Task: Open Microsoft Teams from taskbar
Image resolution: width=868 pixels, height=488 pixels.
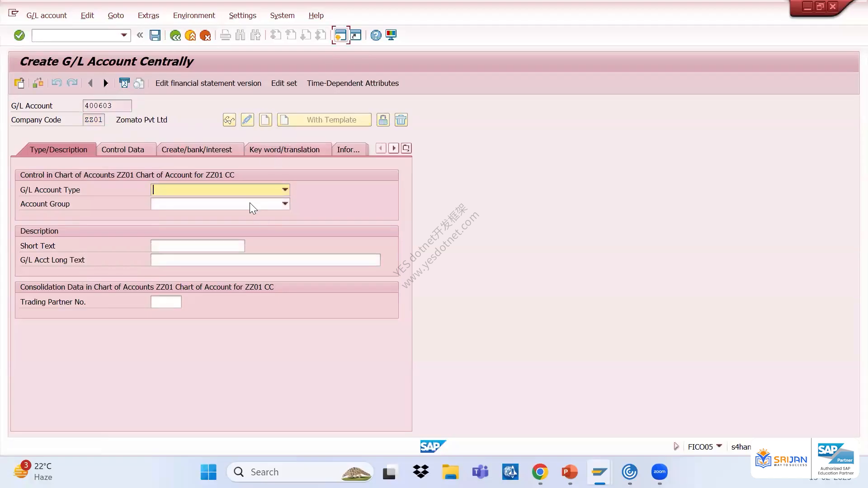Action: point(480,472)
